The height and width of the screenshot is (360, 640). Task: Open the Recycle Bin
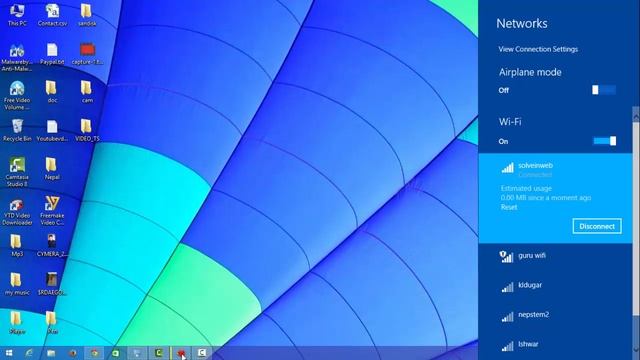pos(17,130)
